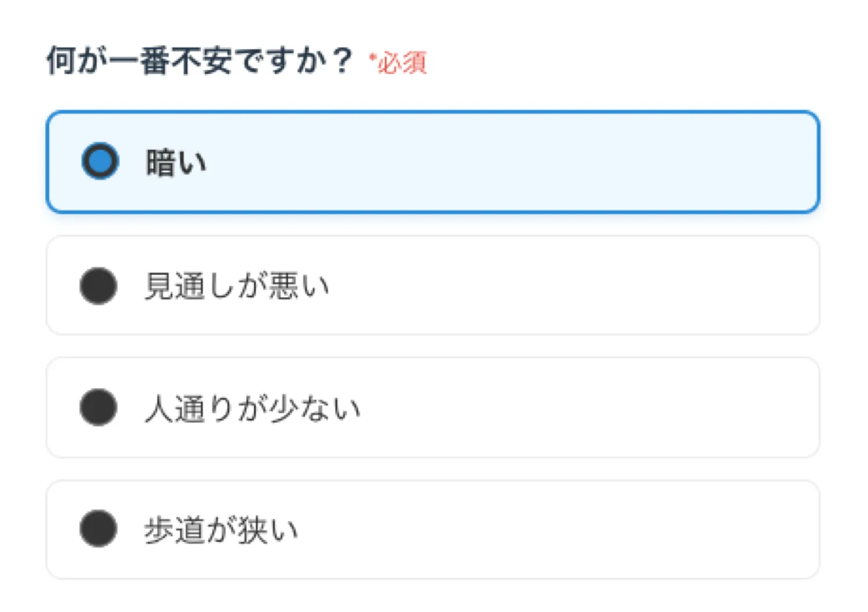Choose the second answer's dark radio circle

pyautogui.click(x=98, y=286)
